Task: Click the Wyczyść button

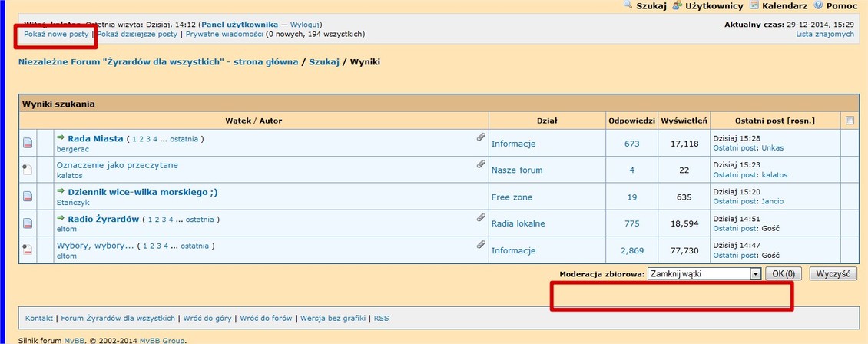Action: [x=833, y=273]
